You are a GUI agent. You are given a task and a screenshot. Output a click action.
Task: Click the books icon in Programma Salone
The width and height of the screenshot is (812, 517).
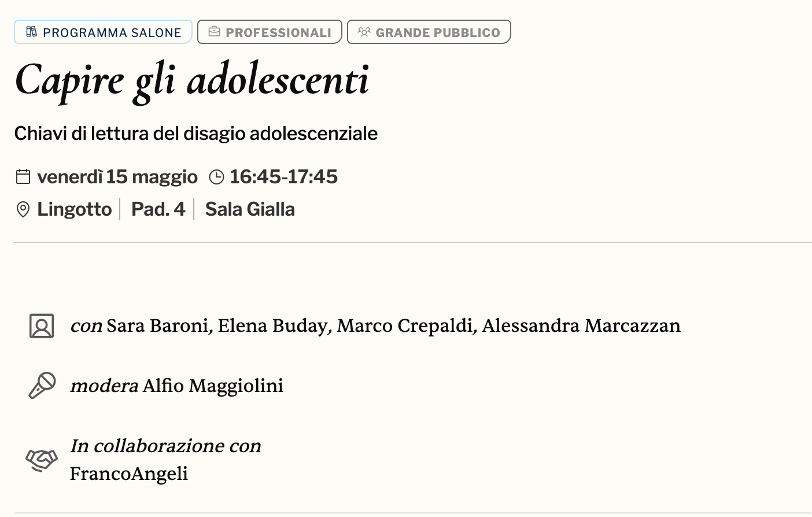(x=32, y=32)
